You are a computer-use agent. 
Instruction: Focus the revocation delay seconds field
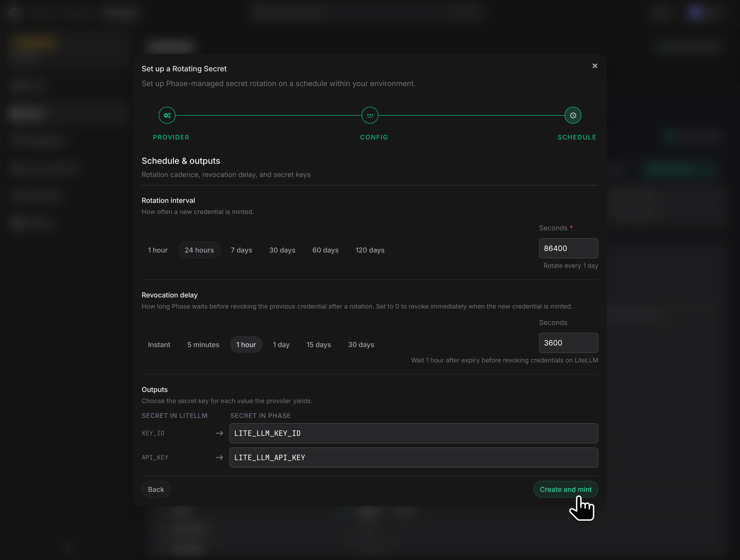568,343
